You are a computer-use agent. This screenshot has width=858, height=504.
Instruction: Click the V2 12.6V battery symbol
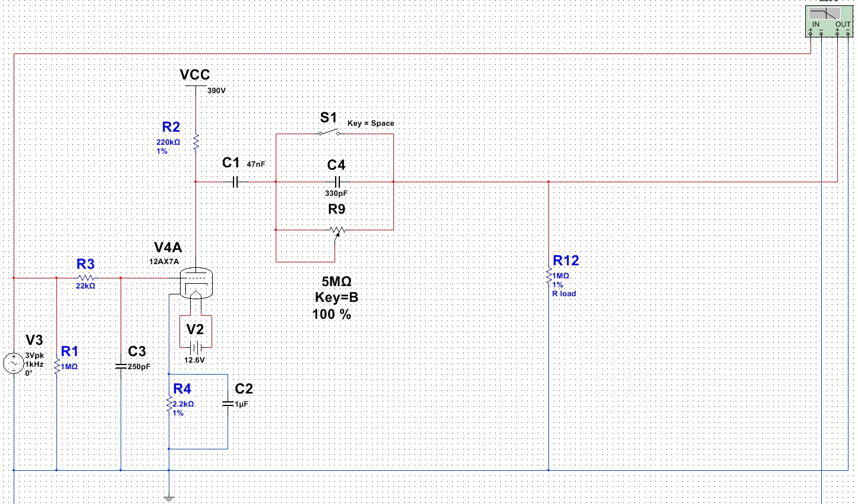click(195, 348)
